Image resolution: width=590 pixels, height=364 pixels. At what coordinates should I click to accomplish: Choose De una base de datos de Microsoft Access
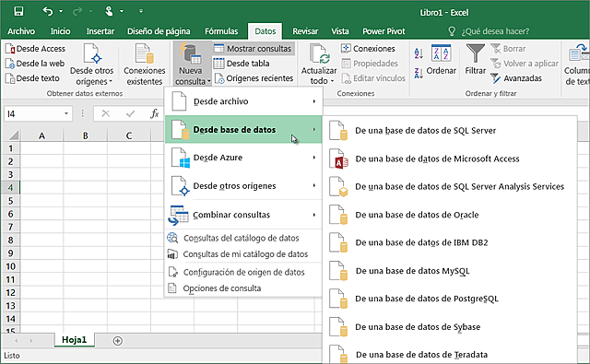click(x=450, y=159)
